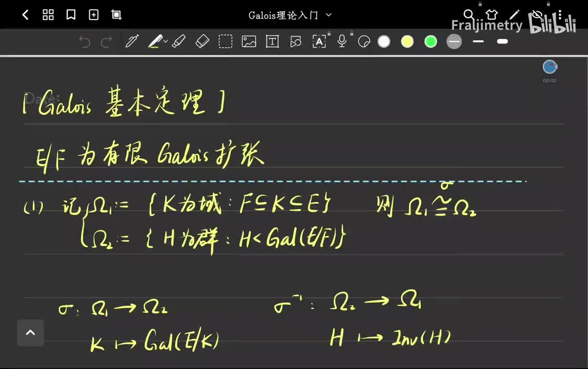Select the highlighter tool

(x=179, y=41)
